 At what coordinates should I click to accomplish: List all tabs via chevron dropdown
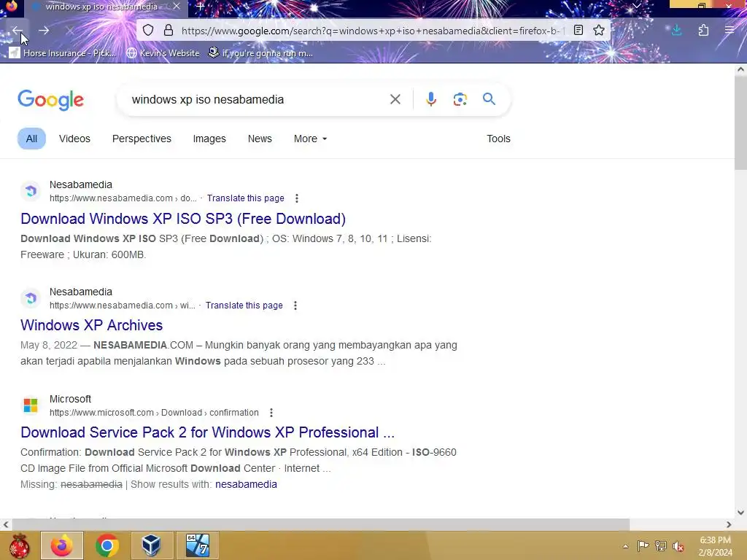point(636,6)
